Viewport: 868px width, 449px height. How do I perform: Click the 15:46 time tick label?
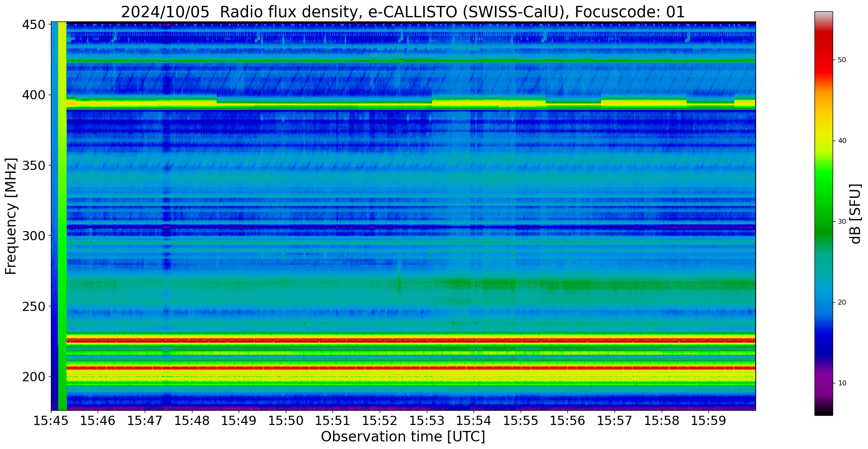point(98,421)
